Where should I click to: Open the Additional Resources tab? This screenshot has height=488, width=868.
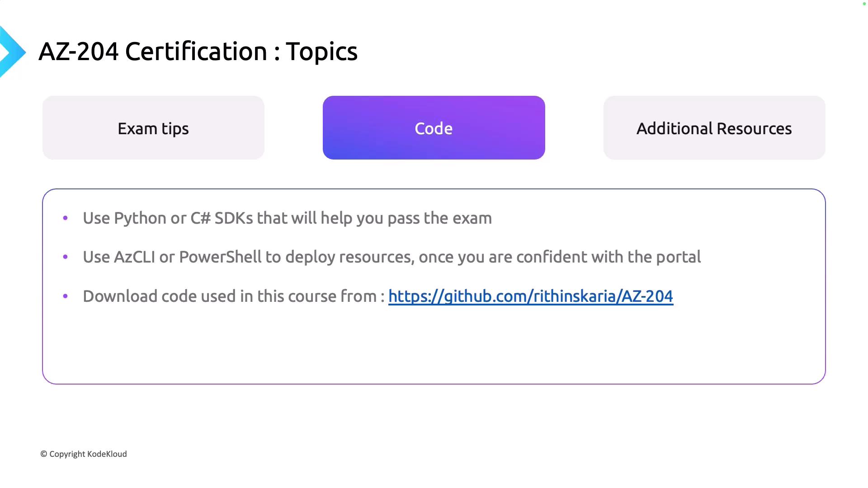[x=714, y=128]
